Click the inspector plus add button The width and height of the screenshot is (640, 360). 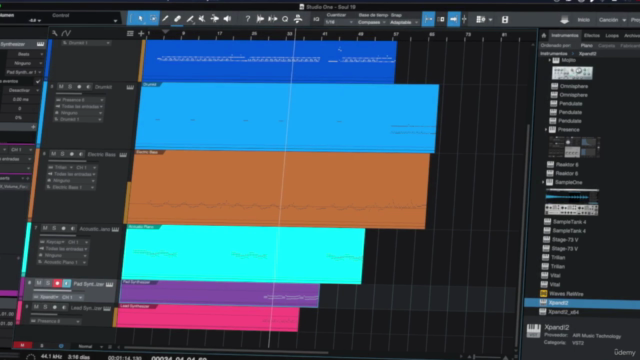(x=33, y=127)
